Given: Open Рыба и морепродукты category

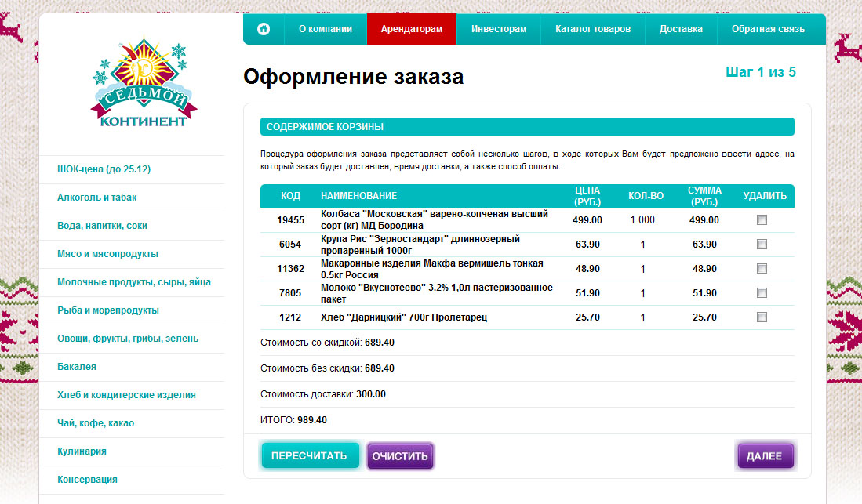Looking at the screenshot, I should [108, 310].
